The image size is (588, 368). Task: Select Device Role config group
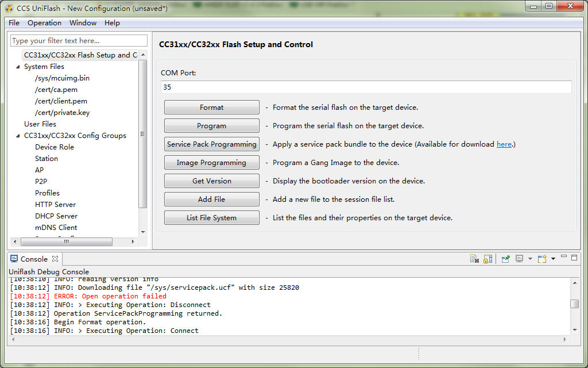click(55, 147)
